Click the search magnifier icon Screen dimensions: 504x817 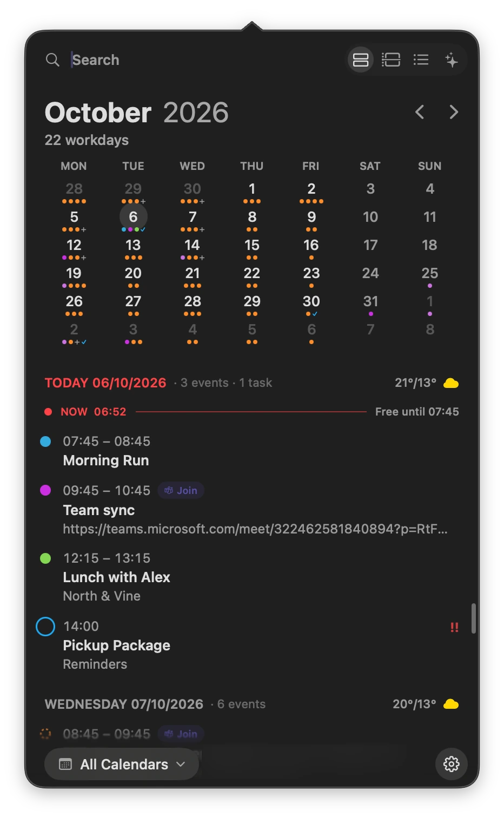(x=52, y=60)
